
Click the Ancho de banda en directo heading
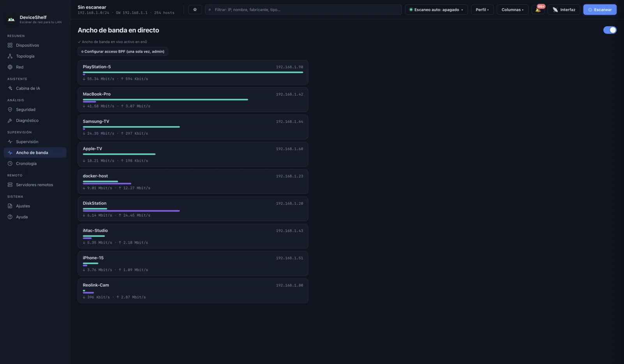[119, 30]
